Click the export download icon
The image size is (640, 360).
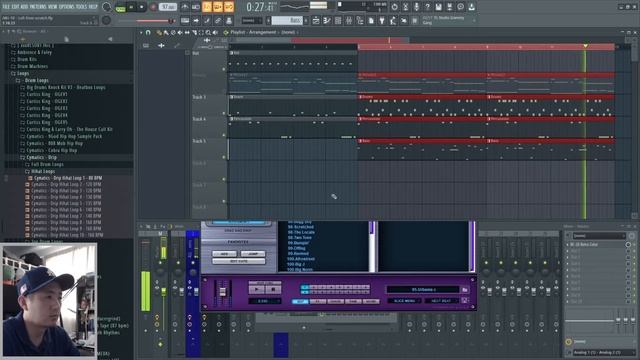[471, 7]
